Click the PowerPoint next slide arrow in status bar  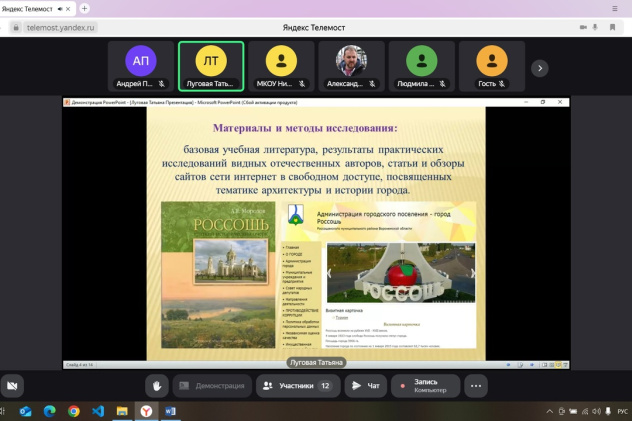[532, 365]
